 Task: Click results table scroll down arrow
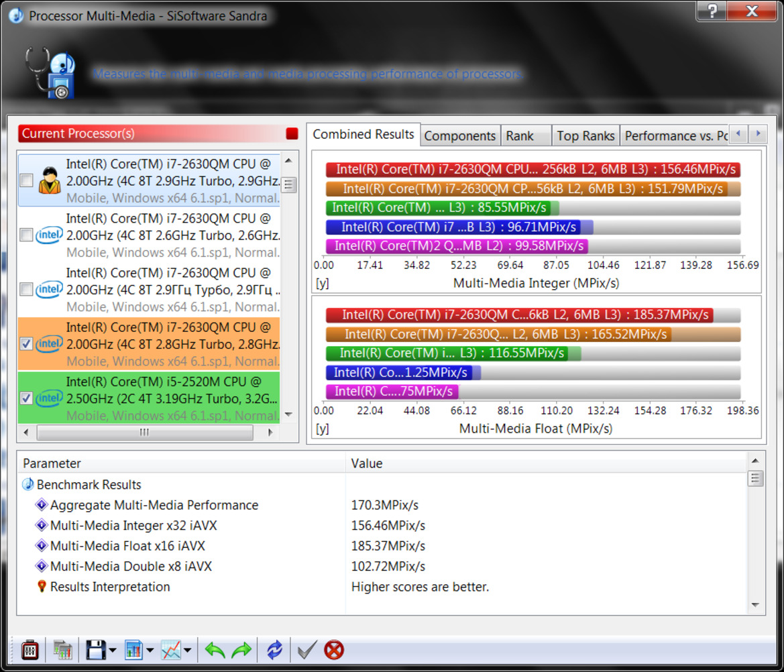point(755,605)
